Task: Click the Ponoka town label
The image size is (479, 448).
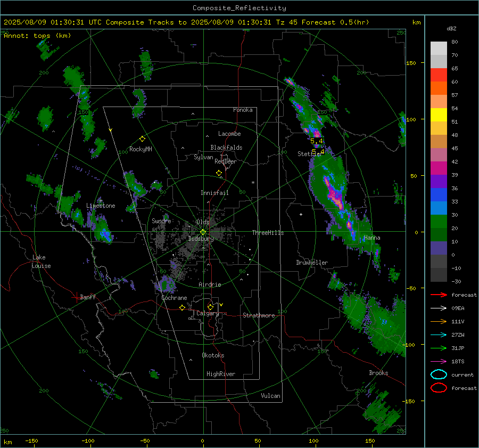Action: click(243, 110)
